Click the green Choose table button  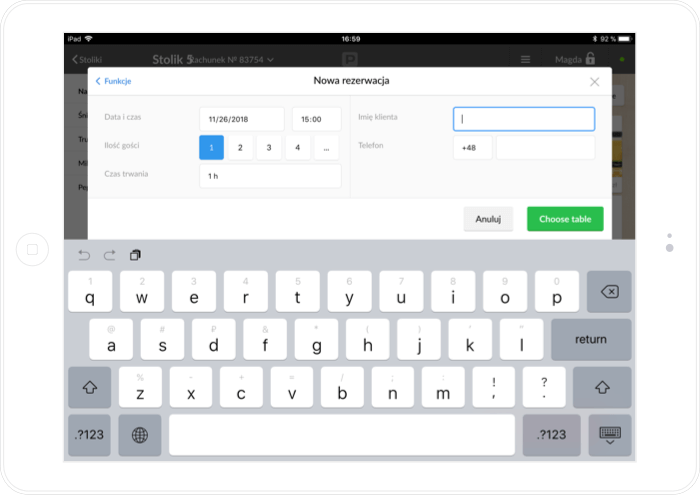coord(565,219)
